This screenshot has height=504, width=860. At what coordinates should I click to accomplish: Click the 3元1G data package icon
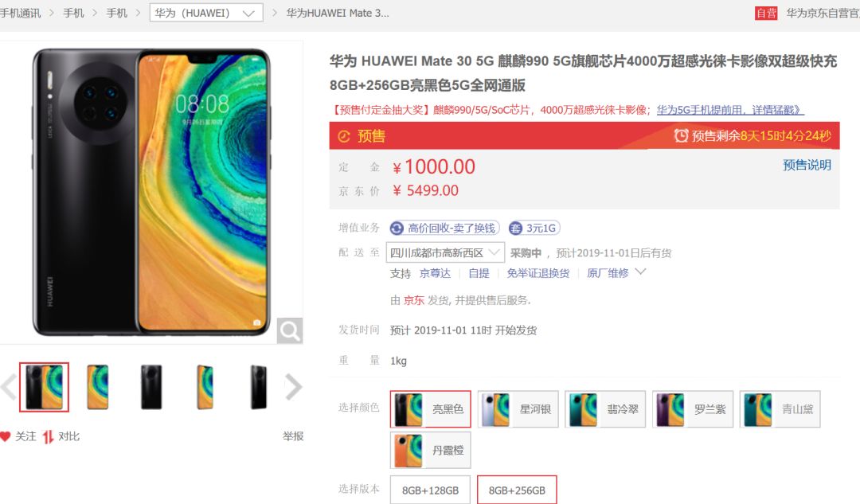[515, 229]
